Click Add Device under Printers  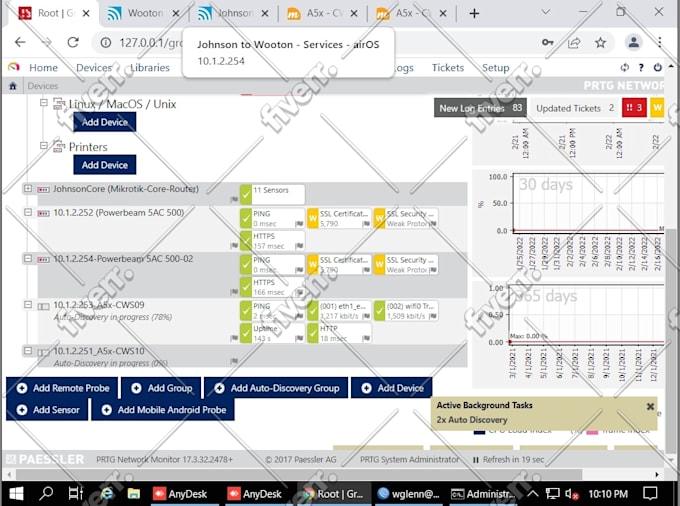tap(105, 165)
